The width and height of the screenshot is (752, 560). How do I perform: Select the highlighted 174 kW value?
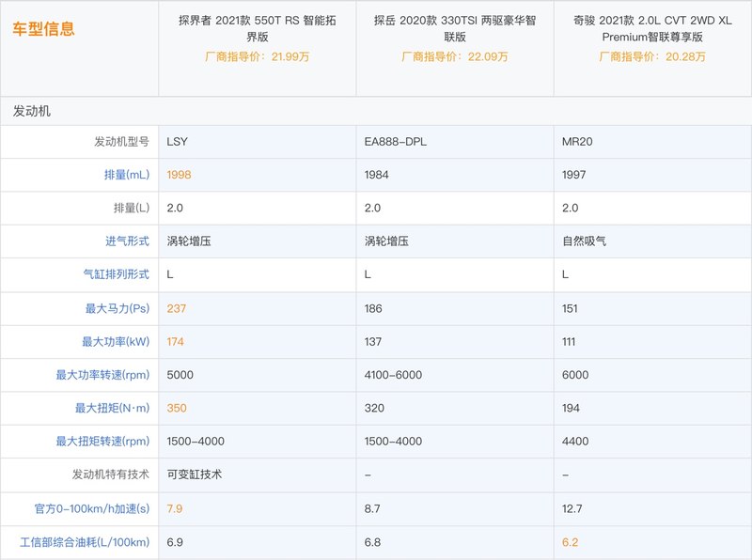175,342
